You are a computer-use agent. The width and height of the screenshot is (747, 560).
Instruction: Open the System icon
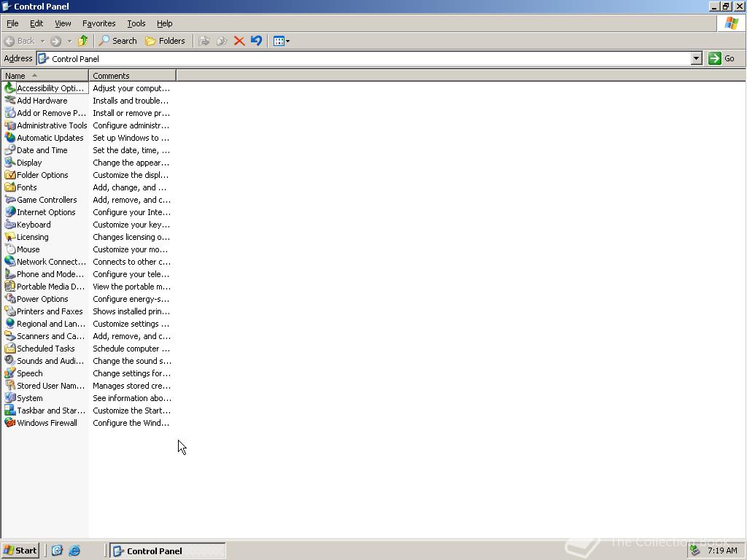[x=10, y=397]
